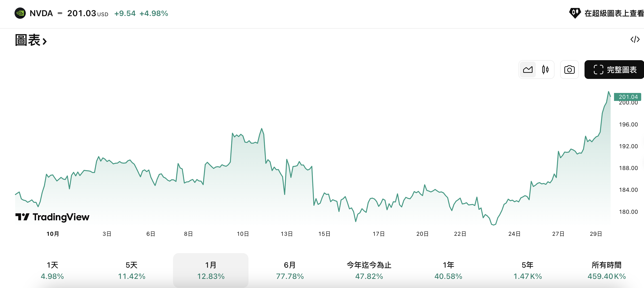Viewport: 644px width, 288px height.
Task: Click the 13日 date axis label
Action: point(286,234)
